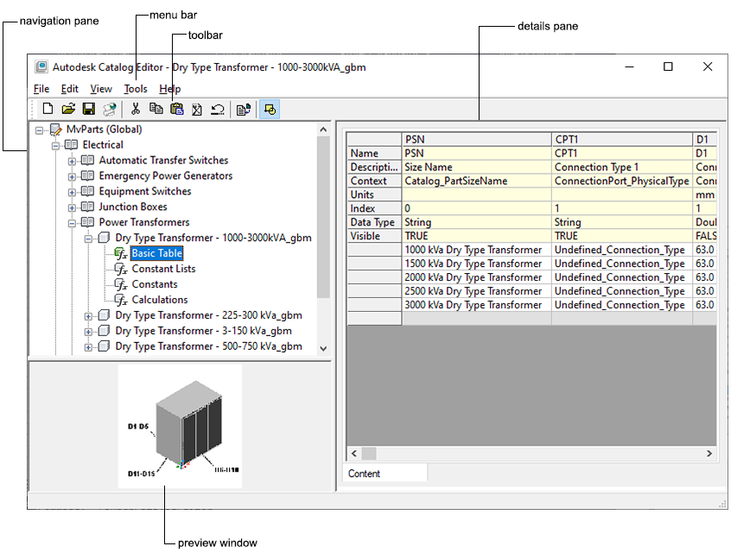Expand Junction Boxes node
This screenshot has height=559, width=756.
tap(72, 207)
